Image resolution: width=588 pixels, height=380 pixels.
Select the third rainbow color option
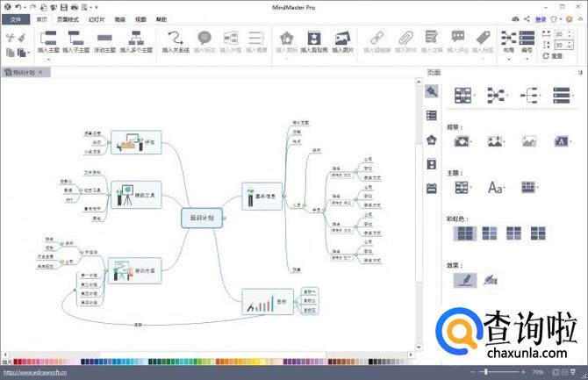point(513,233)
